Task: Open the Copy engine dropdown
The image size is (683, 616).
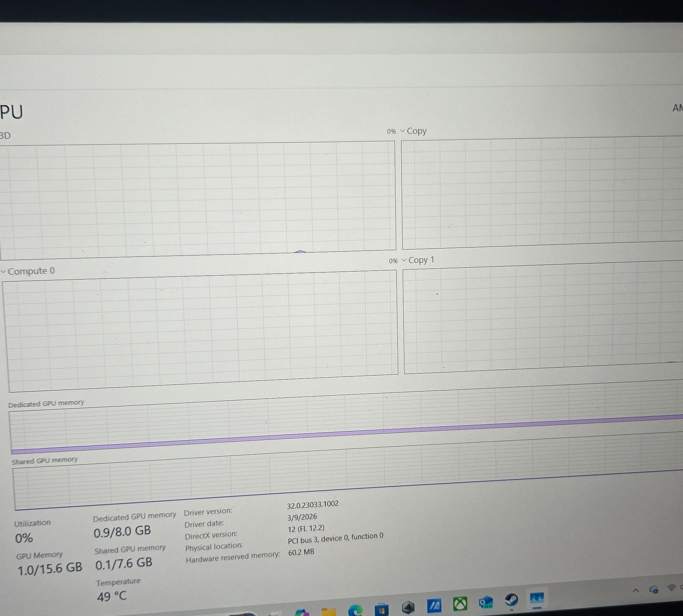Action: pyautogui.click(x=414, y=131)
